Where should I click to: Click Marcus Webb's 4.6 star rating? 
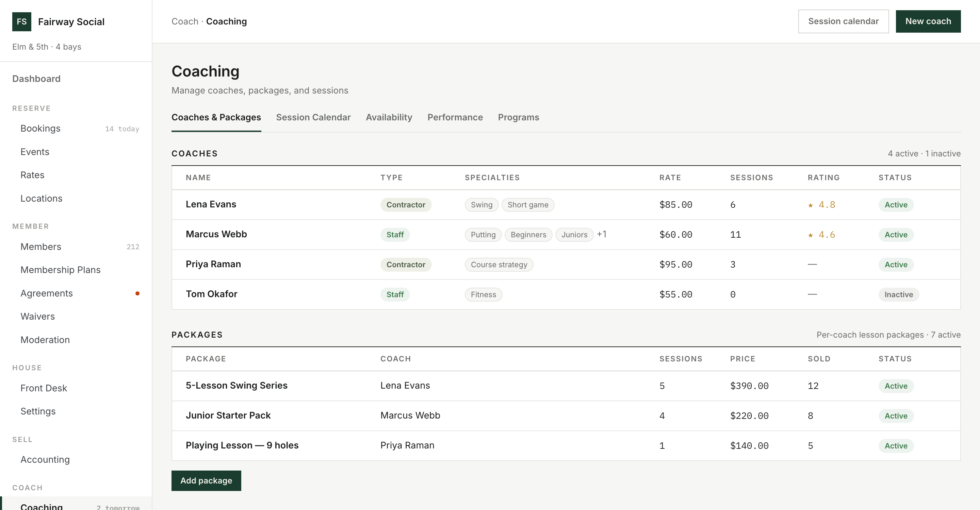tap(821, 235)
